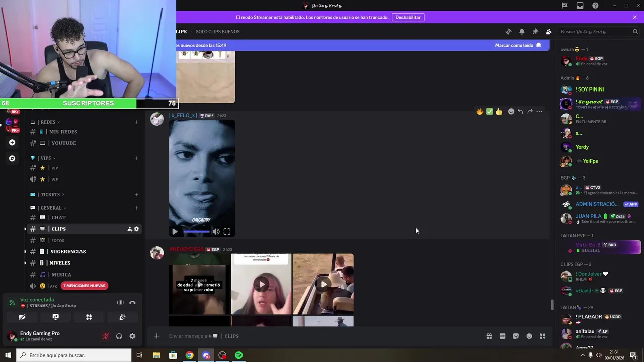The image size is (644, 362).
Task: Open the soundboard icon
Action: point(122,317)
